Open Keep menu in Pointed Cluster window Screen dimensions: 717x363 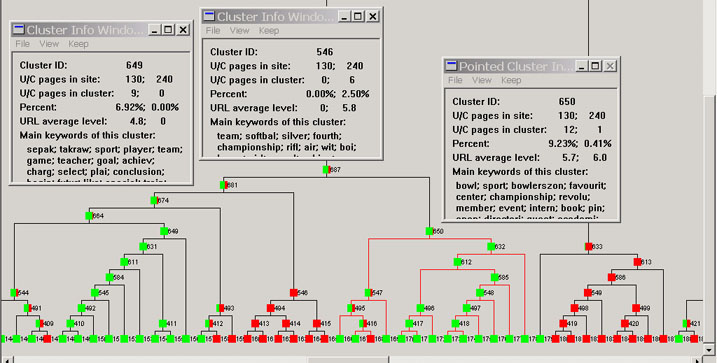(x=511, y=80)
